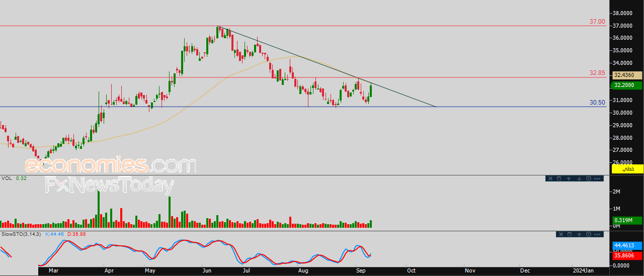Click the Oct label on time axis
Screen dimensions: 644x276
(411, 270)
